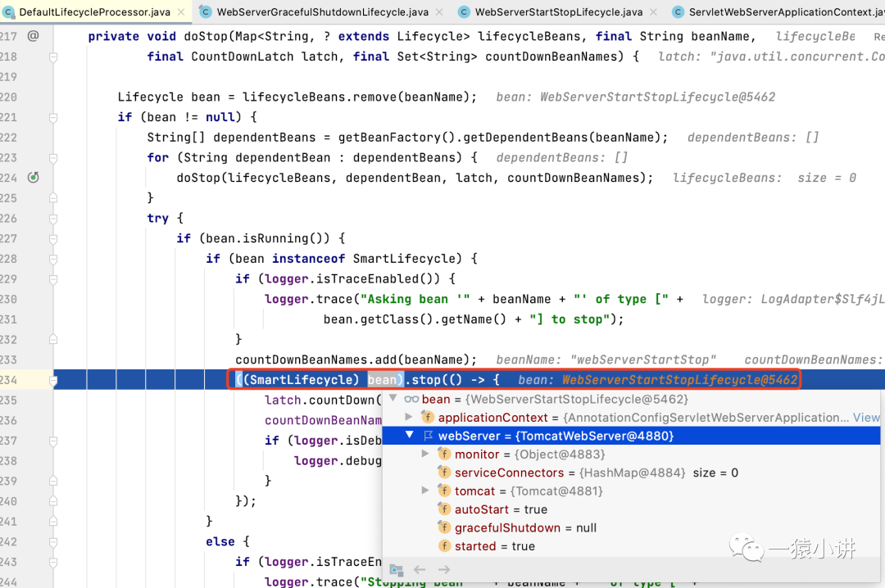Expand the tomcat field node

coord(425,491)
